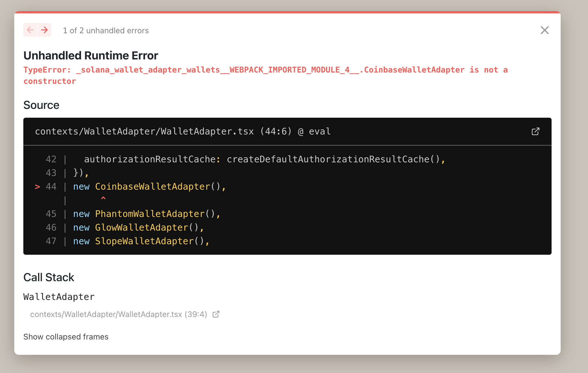The image size is (588, 373).
Task: Click the external link icon near line 39:4
Action: 216,314
